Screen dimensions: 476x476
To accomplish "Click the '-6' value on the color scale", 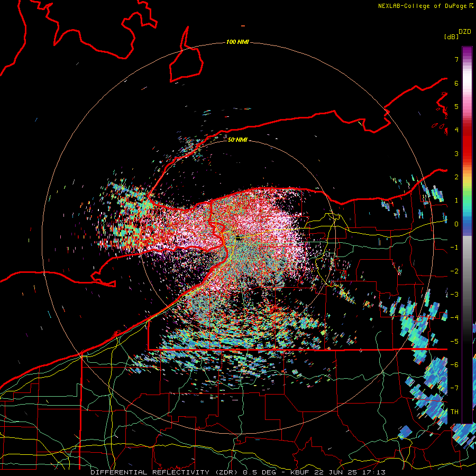I will [454, 365].
